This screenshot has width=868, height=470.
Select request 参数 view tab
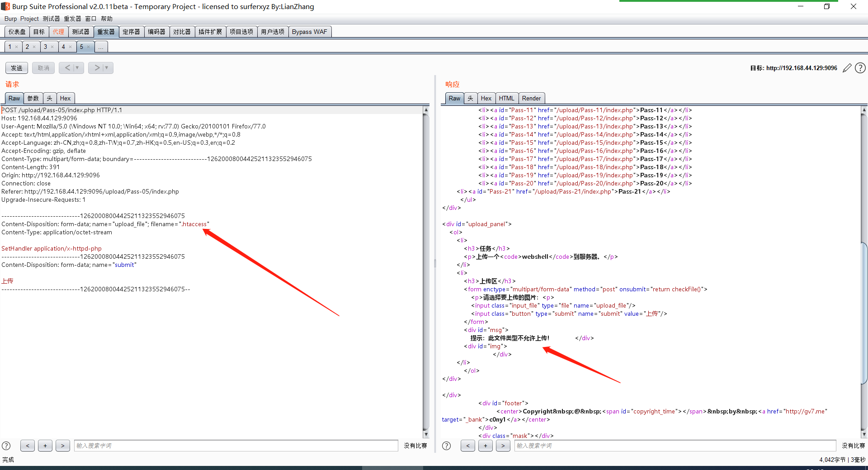pos(33,98)
